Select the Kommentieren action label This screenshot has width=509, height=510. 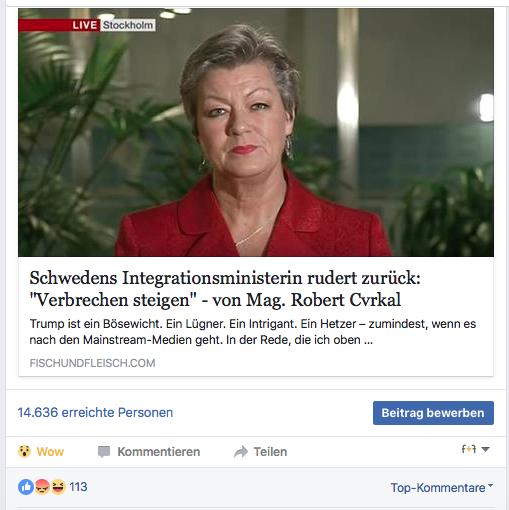click(x=159, y=452)
